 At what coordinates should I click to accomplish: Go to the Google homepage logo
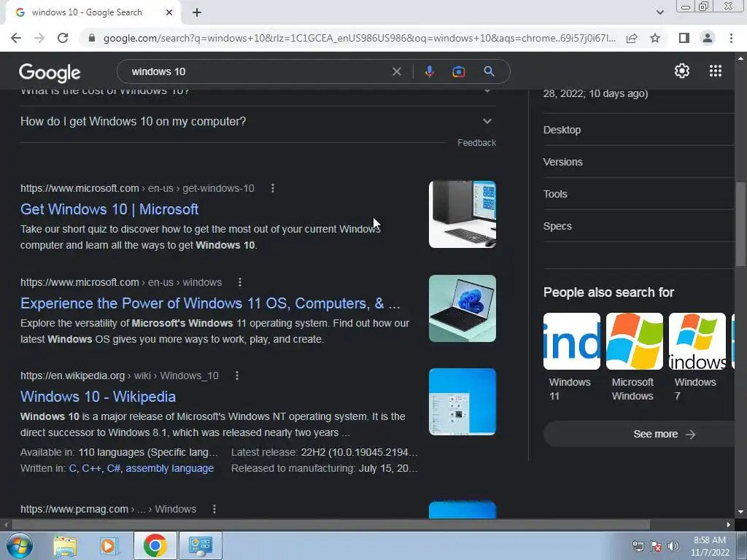tap(50, 72)
